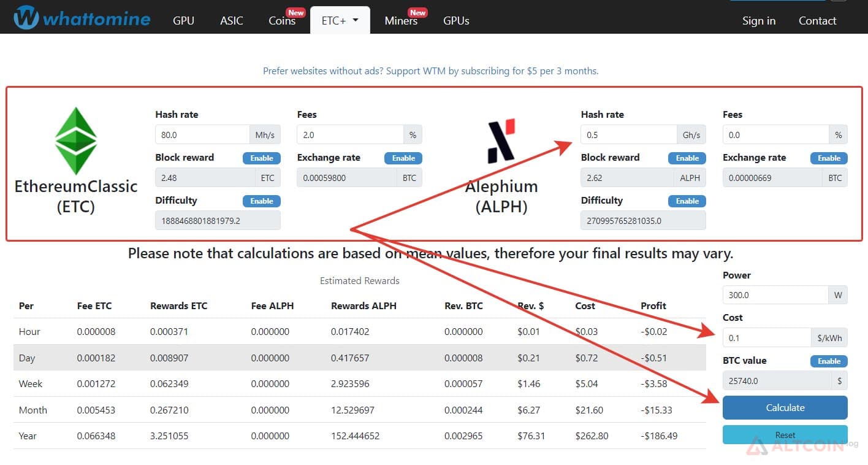Enable custom ETC difficulty
868x465 pixels.
pyautogui.click(x=262, y=201)
